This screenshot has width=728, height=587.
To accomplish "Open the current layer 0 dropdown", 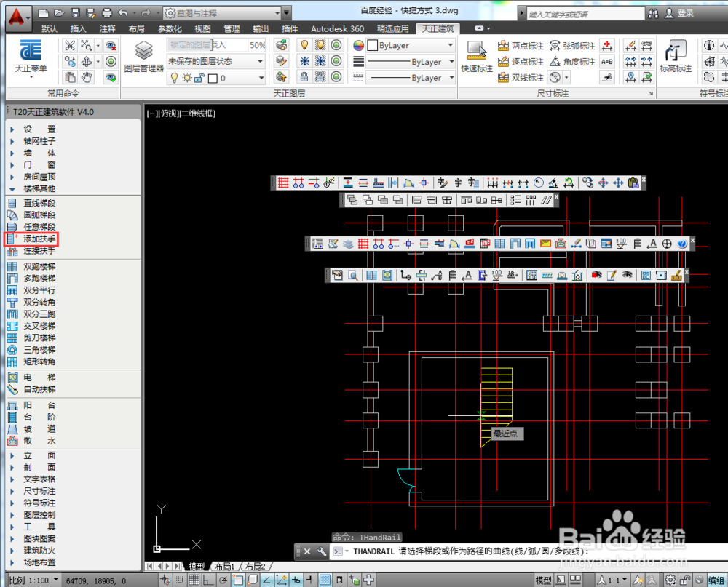I will pyautogui.click(x=216, y=78).
